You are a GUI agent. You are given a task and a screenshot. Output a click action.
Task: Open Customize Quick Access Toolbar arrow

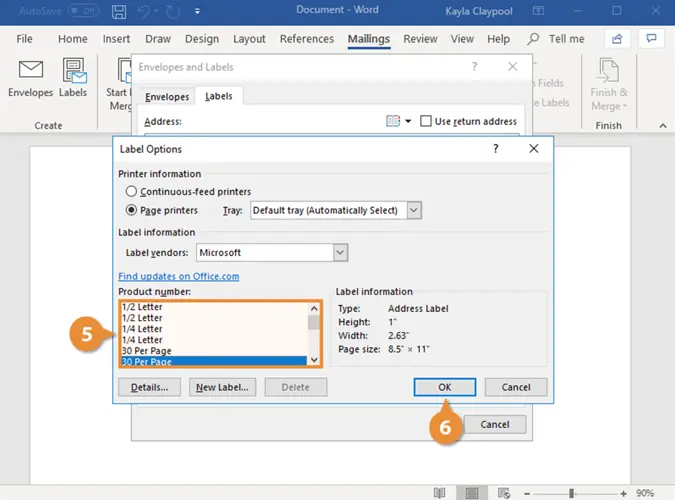click(x=197, y=12)
